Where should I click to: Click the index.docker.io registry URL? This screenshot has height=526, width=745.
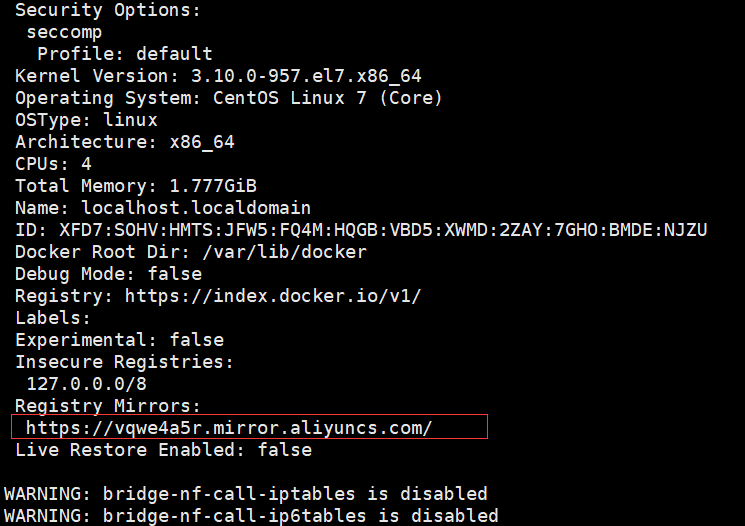[x=272, y=296]
